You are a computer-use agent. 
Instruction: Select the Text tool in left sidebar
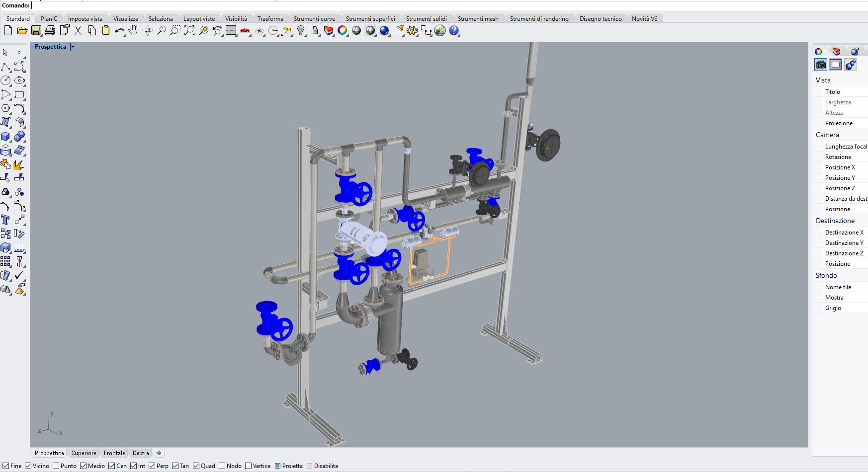click(5, 220)
